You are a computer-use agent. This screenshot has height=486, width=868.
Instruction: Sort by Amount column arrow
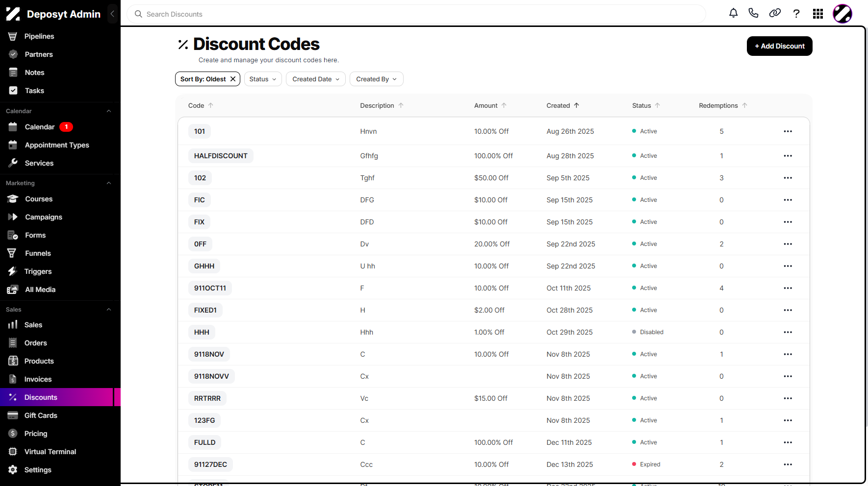tap(504, 105)
